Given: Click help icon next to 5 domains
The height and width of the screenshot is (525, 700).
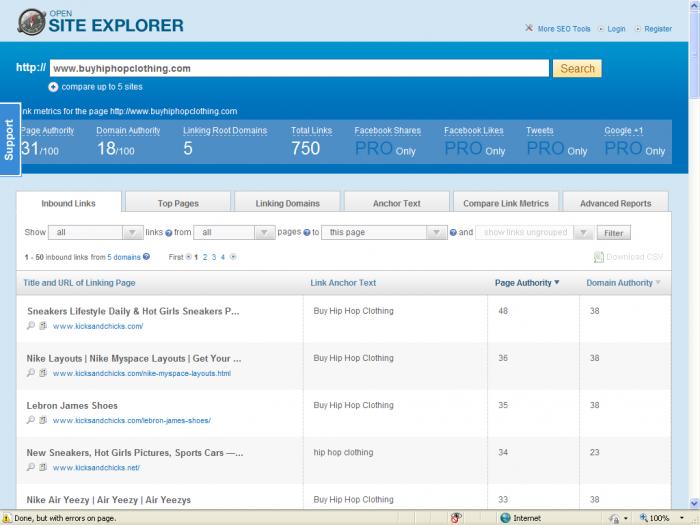Looking at the screenshot, I should (146, 257).
